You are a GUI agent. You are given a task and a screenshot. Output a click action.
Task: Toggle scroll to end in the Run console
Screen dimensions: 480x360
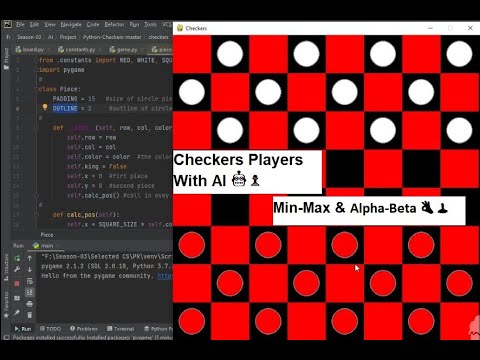coord(30,292)
